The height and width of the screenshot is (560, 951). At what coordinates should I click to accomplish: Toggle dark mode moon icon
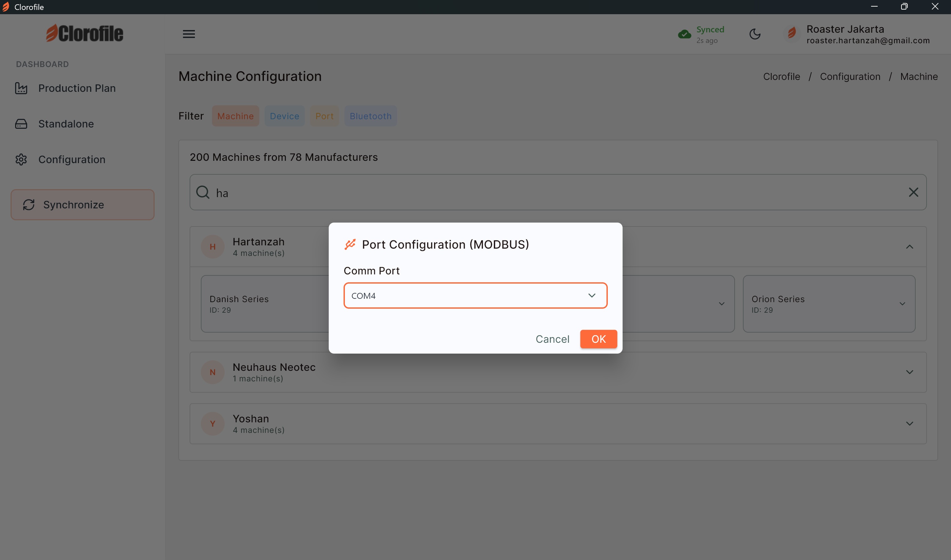click(755, 34)
